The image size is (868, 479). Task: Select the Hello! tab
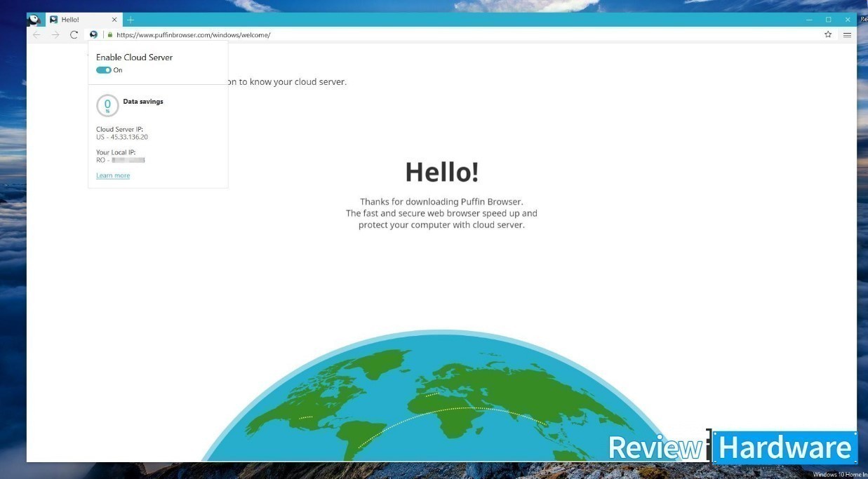tap(84, 20)
